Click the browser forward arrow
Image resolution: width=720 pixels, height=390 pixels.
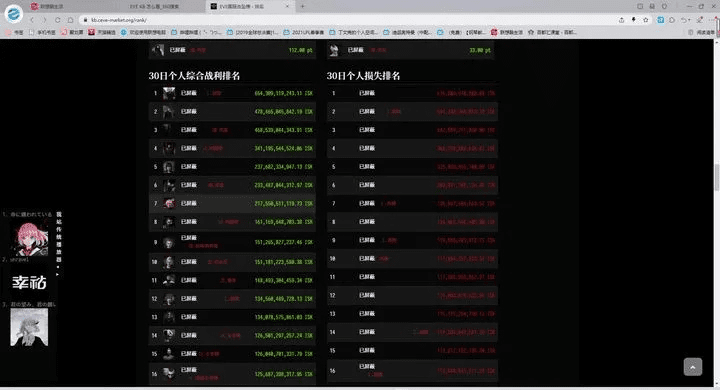pyautogui.click(x=45, y=20)
